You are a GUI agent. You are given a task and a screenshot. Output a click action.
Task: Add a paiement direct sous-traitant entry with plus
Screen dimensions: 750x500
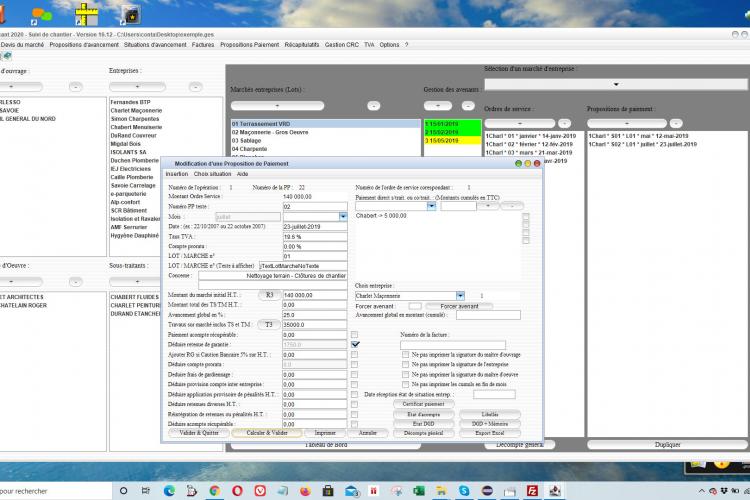pos(488,206)
